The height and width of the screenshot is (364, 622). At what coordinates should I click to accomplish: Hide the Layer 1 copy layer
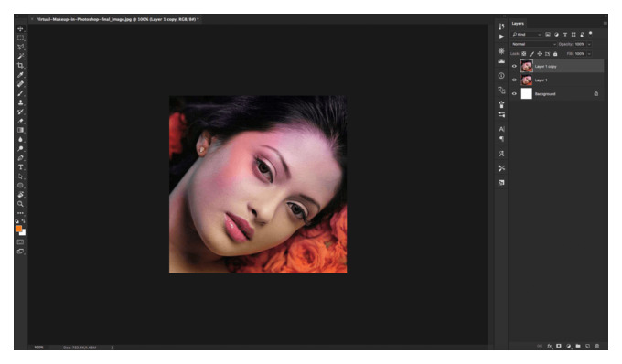click(514, 66)
